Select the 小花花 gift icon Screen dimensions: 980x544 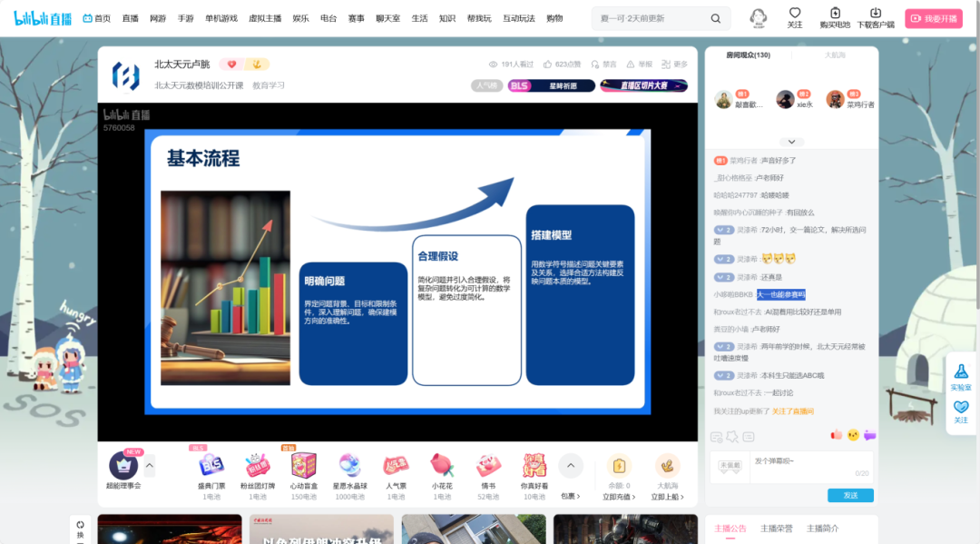click(442, 466)
